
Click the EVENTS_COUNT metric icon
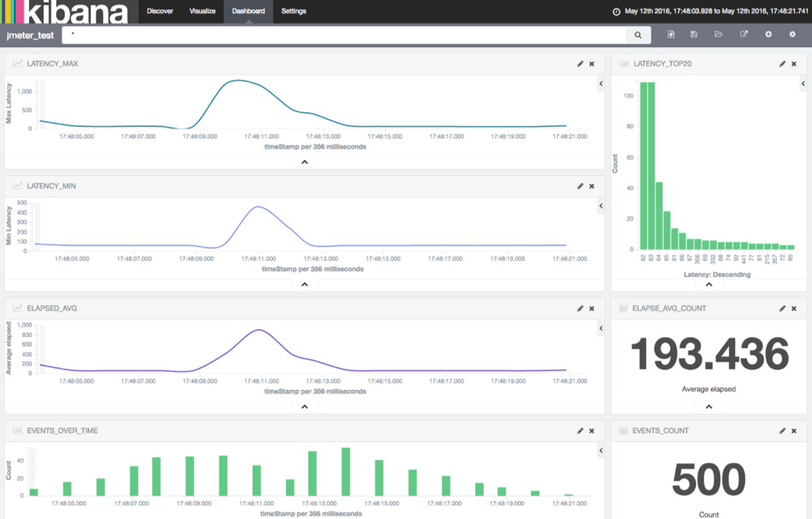point(624,430)
